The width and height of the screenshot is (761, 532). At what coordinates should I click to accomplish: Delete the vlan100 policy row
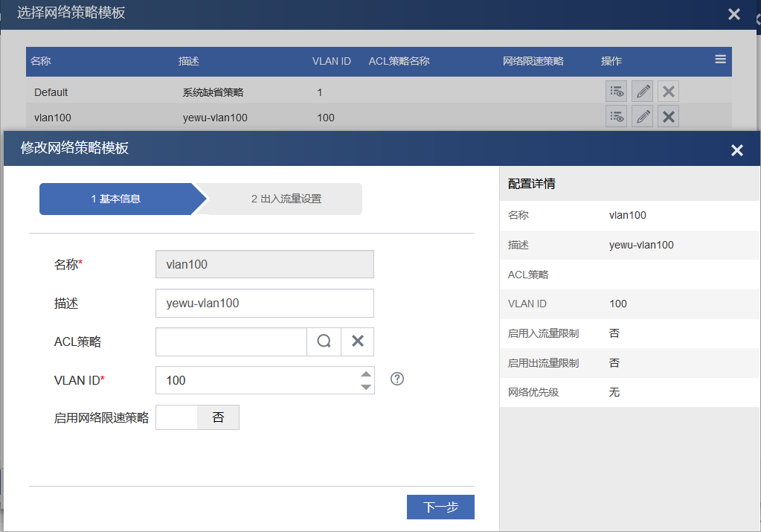click(x=668, y=117)
